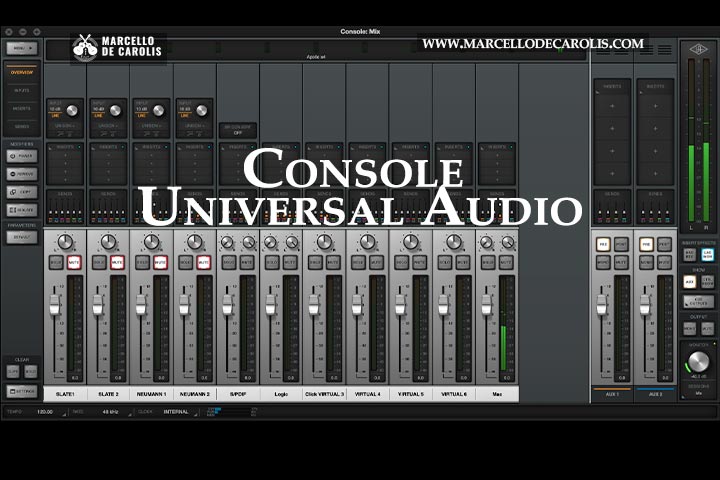The width and height of the screenshot is (720, 480).
Task: Click the AUX 1 fader
Action: coord(602,305)
